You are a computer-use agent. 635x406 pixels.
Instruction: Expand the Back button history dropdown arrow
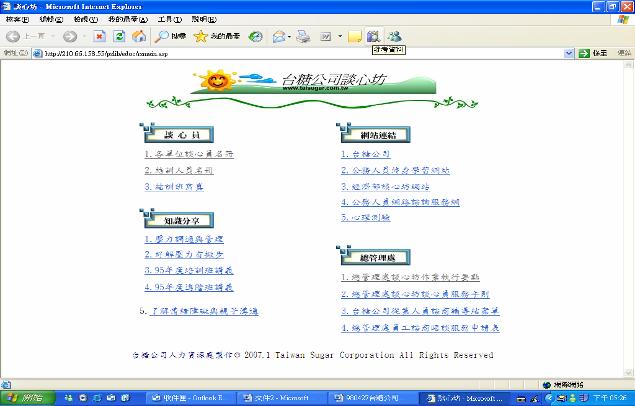[x=53, y=36]
